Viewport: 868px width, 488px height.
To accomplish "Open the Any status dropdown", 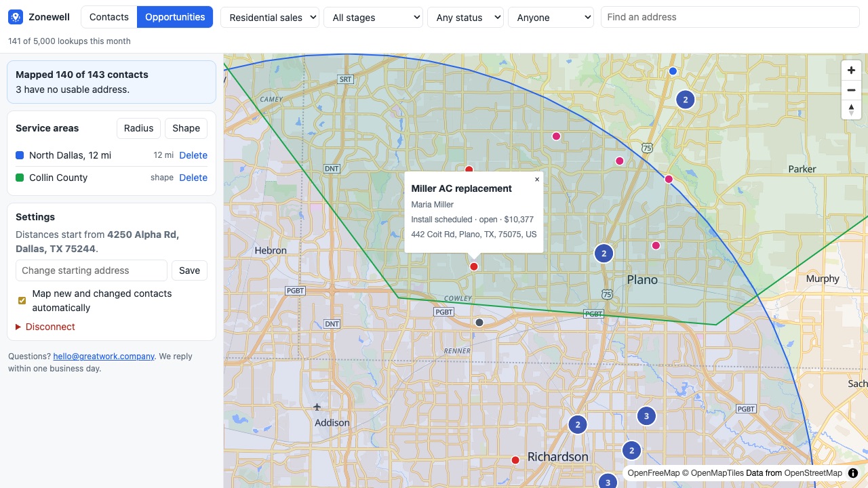I will click(x=465, y=18).
